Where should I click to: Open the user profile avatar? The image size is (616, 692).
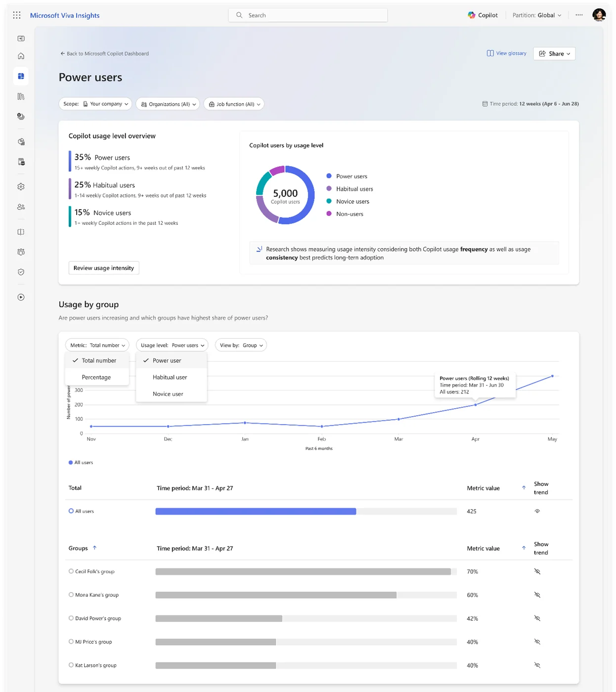tap(599, 15)
